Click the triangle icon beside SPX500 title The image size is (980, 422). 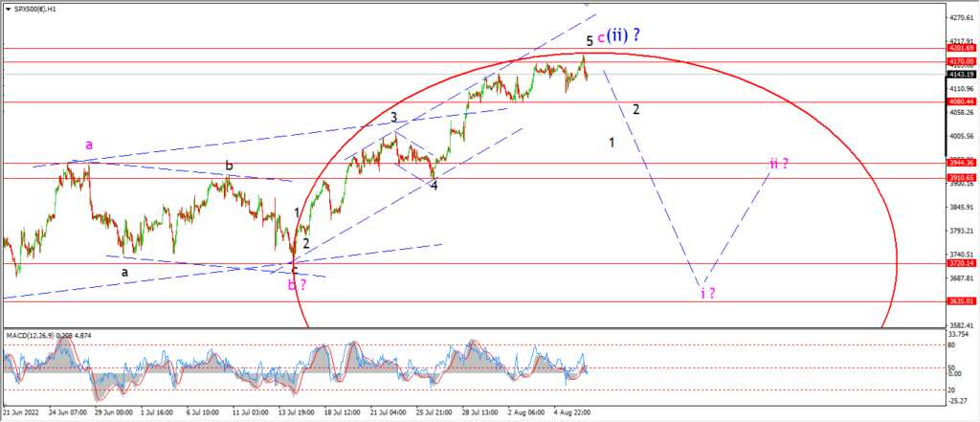point(9,10)
